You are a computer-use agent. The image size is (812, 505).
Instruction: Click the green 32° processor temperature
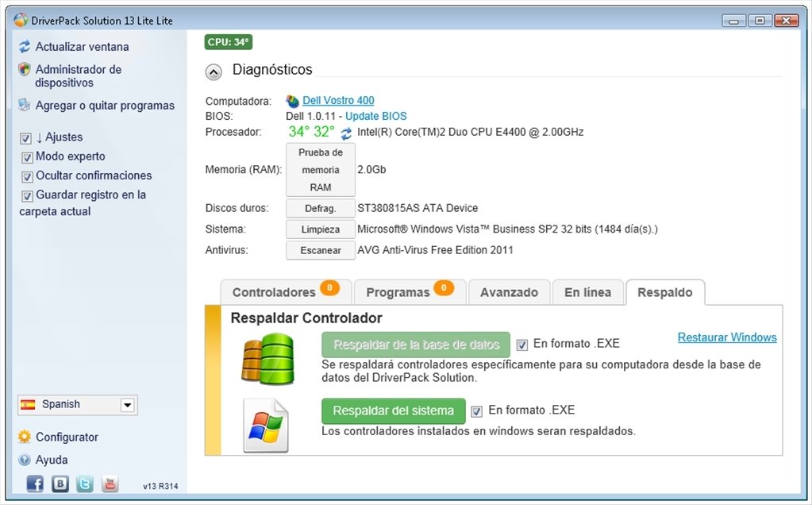324,132
